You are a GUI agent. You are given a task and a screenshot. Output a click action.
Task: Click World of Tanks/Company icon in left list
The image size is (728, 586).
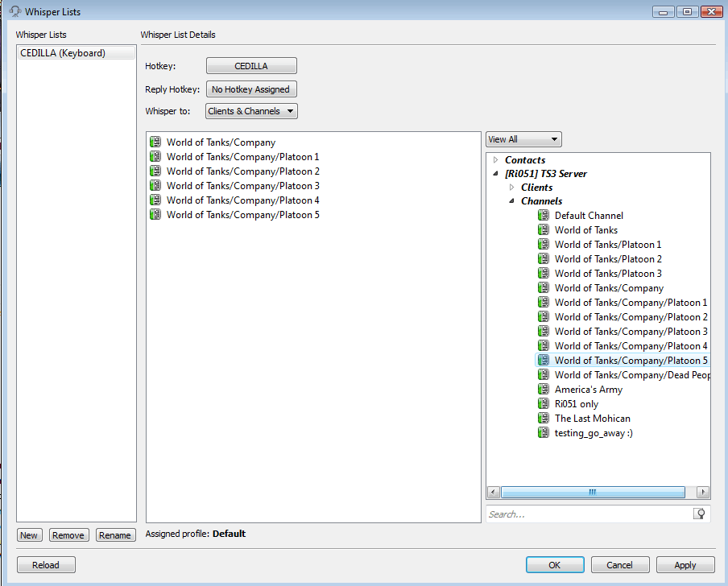(155, 142)
